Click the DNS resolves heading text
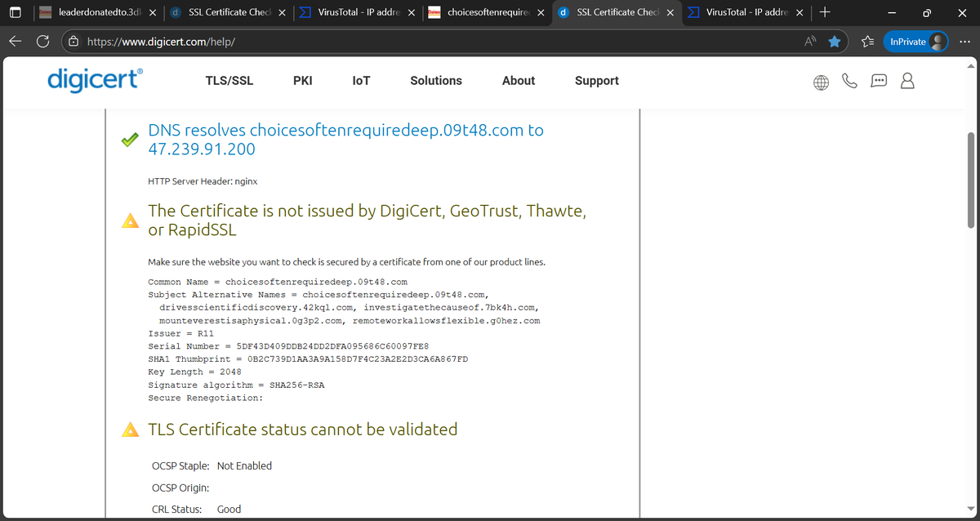 [x=345, y=140]
